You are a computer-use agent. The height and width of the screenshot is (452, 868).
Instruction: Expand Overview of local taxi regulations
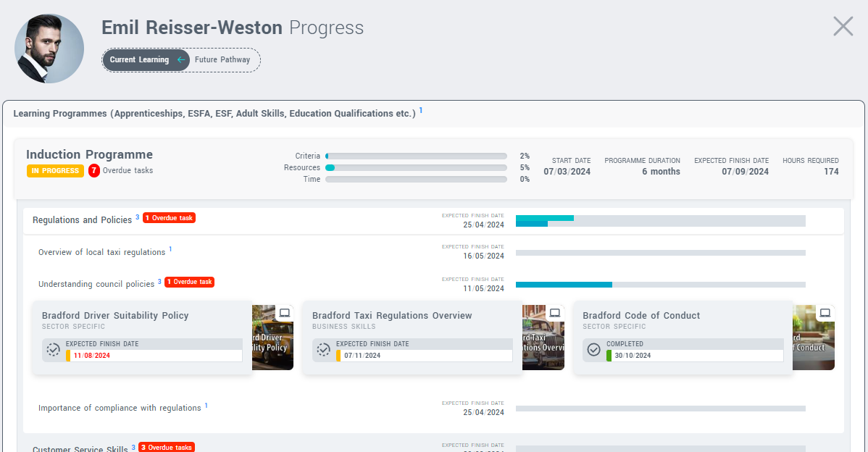tap(102, 252)
